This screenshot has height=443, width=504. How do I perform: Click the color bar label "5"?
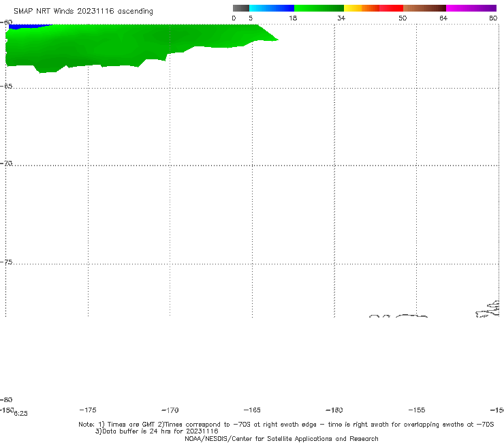coord(251,18)
